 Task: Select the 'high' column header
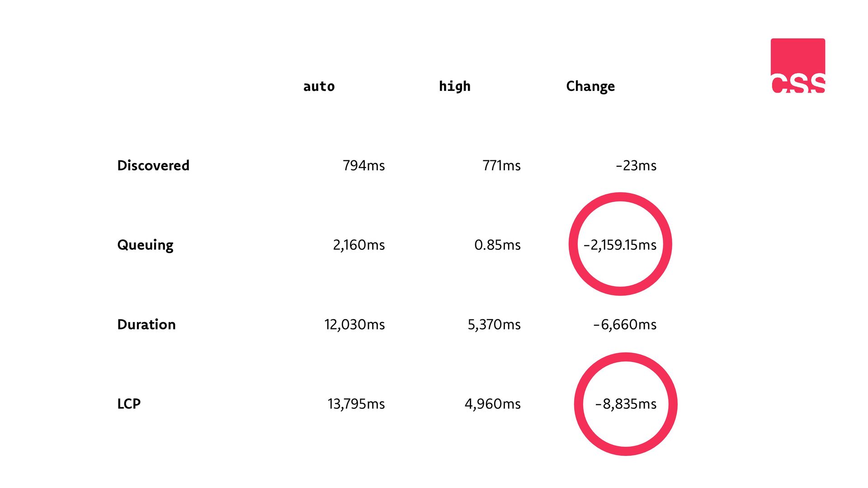(455, 86)
